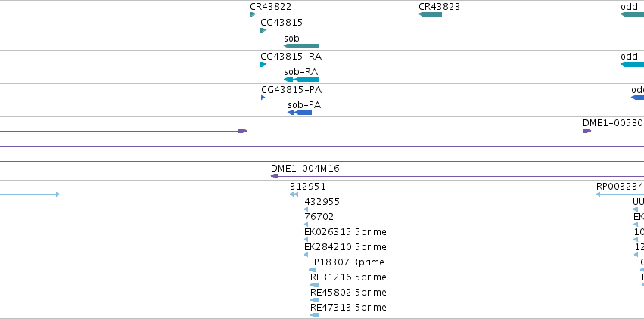Click the CR43822 label
This screenshot has width=644, height=319.
(x=271, y=7)
